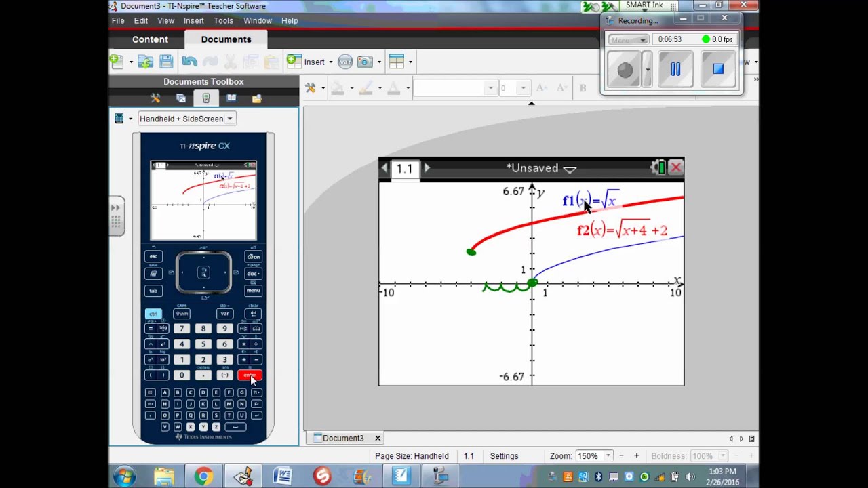Click the emulator var key

224,314
